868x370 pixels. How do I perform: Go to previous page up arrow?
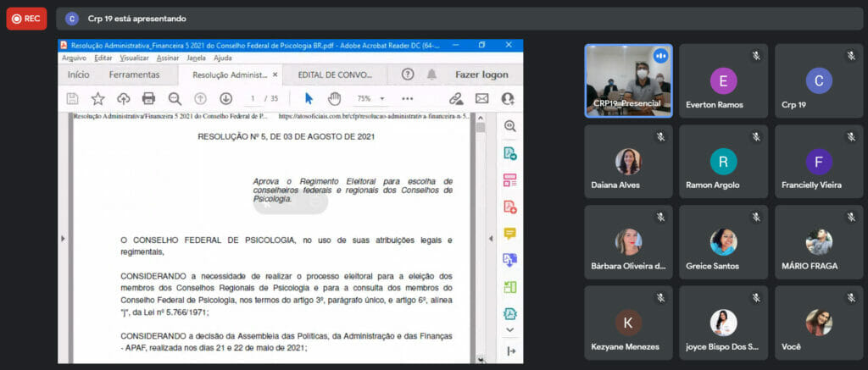pyautogui.click(x=200, y=98)
